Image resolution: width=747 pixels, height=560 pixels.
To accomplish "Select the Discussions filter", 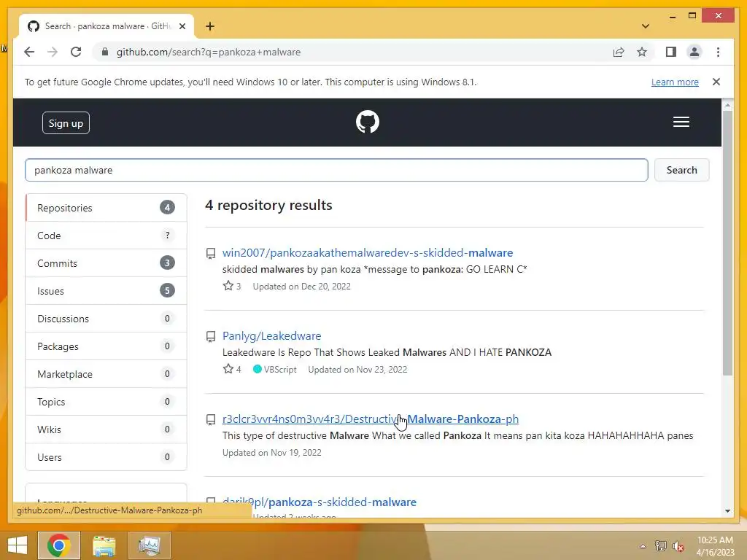I will (107, 319).
